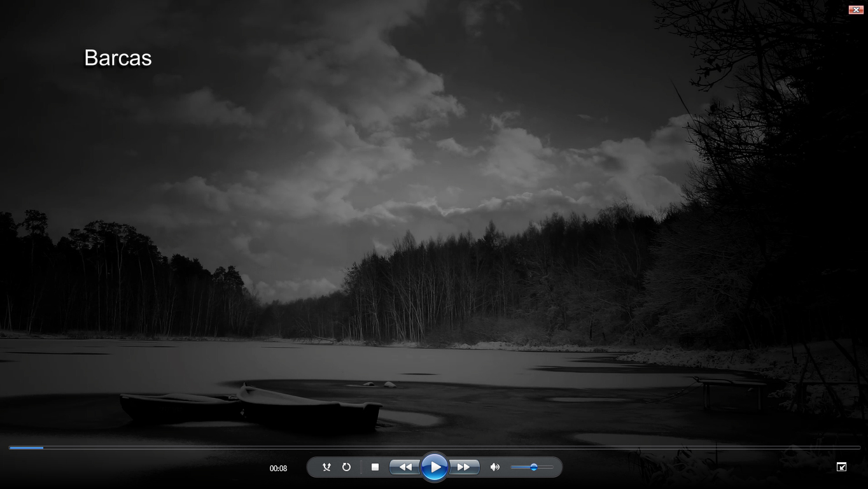Adjust the volume slider handle
This screenshot has height=489, width=868.
coord(534,467)
